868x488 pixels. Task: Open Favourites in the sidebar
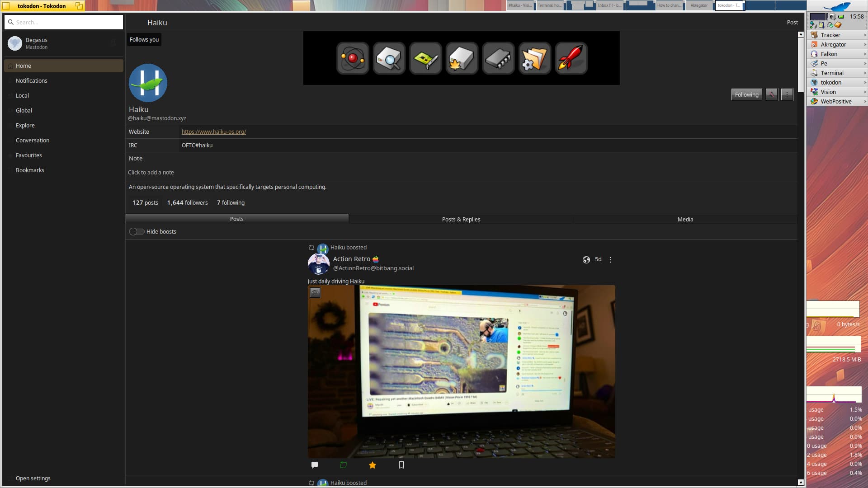pyautogui.click(x=63, y=155)
